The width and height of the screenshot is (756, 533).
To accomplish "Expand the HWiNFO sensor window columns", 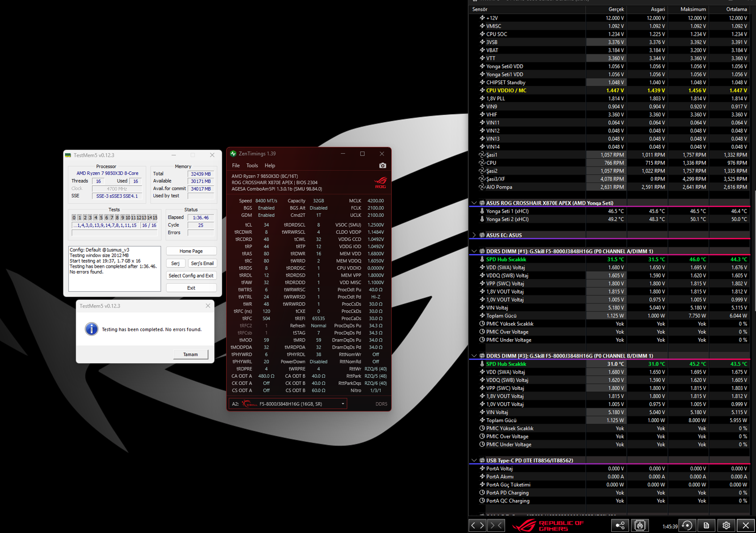I will pos(478,525).
